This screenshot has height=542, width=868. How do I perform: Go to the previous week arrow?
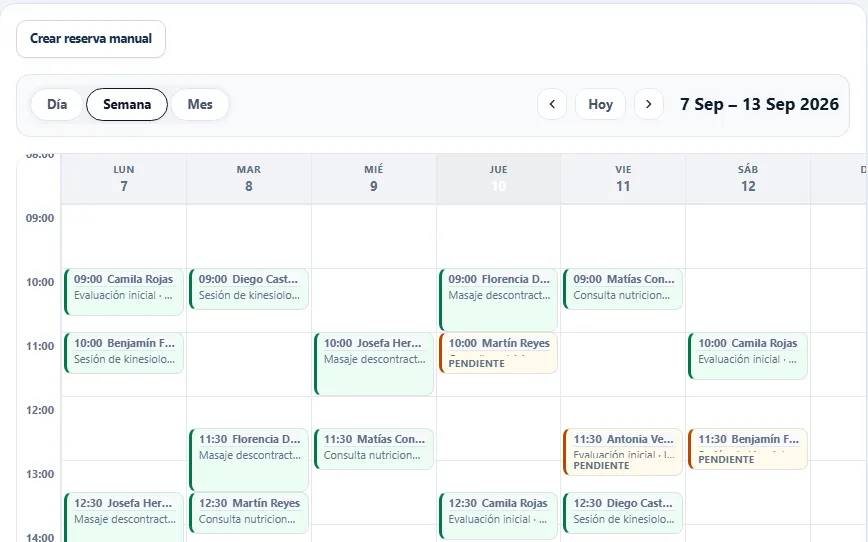552,104
